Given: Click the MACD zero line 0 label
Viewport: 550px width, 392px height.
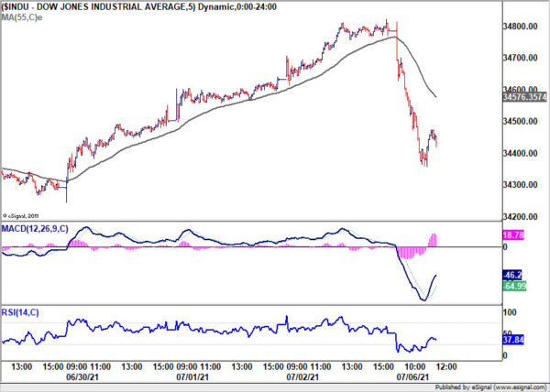Looking at the screenshot, I should click(x=505, y=247).
